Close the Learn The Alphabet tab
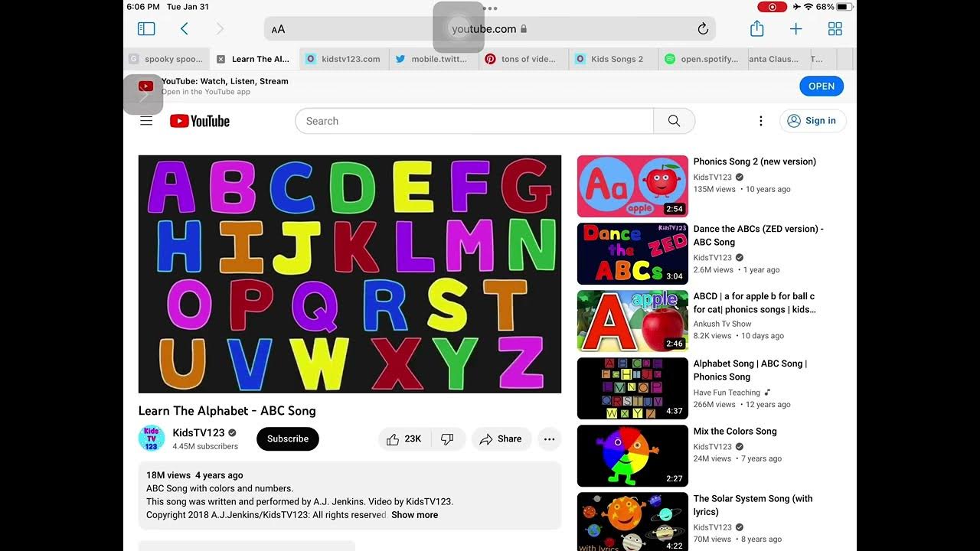980x551 pixels. 220,59
